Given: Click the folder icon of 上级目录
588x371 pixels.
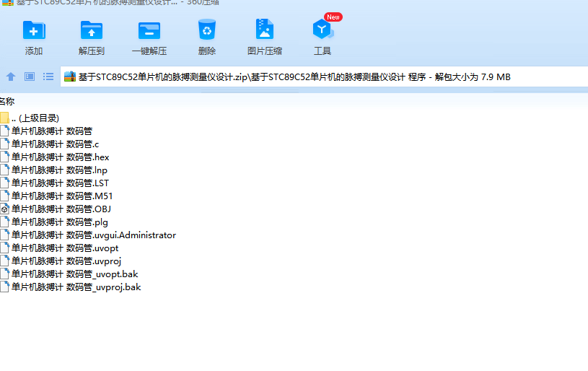Looking at the screenshot, I should [4, 118].
